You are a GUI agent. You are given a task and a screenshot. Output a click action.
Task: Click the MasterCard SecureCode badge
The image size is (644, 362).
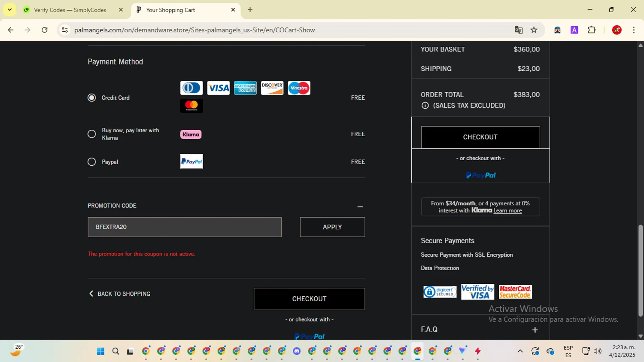pos(515,292)
